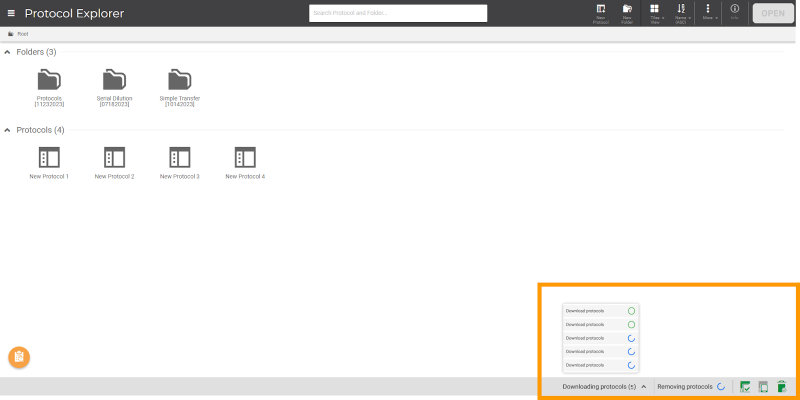The image size is (800, 400).
Task: Click the orange clipboard floating button
Action: pos(19,357)
